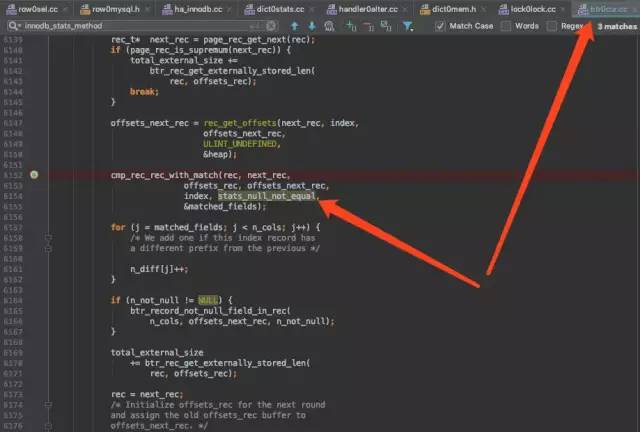Click page_rec_is_supremum in the if statement

[180, 50]
